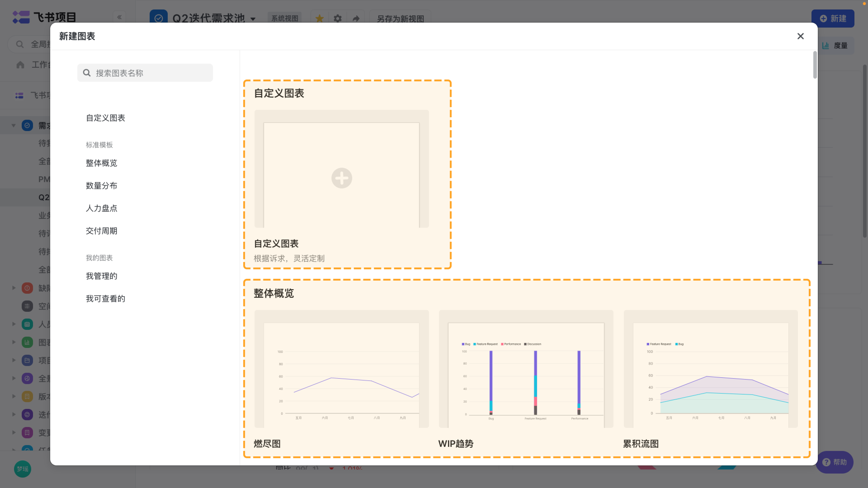868x488 pixels.
Task: Click the 根据诉求，灵活定制 description text
Action: point(289,258)
